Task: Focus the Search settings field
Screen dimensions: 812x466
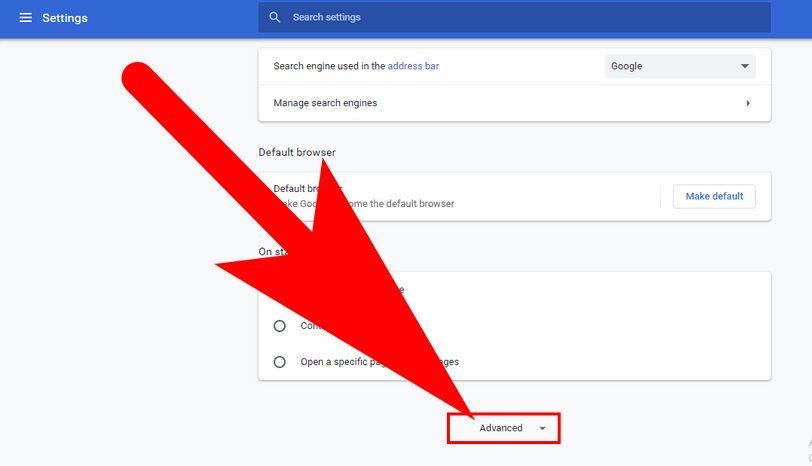Action: [514, 18]
